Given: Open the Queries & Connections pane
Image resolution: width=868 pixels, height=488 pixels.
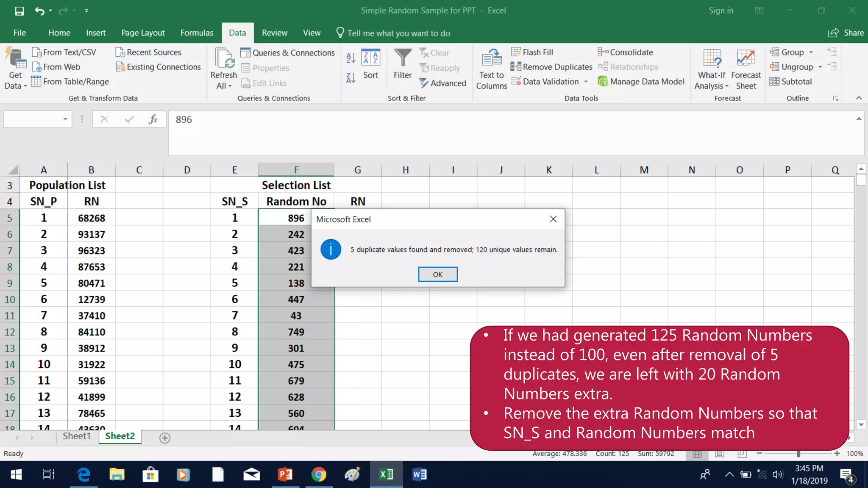Looking at the screenshot, I should pos(288,53).
